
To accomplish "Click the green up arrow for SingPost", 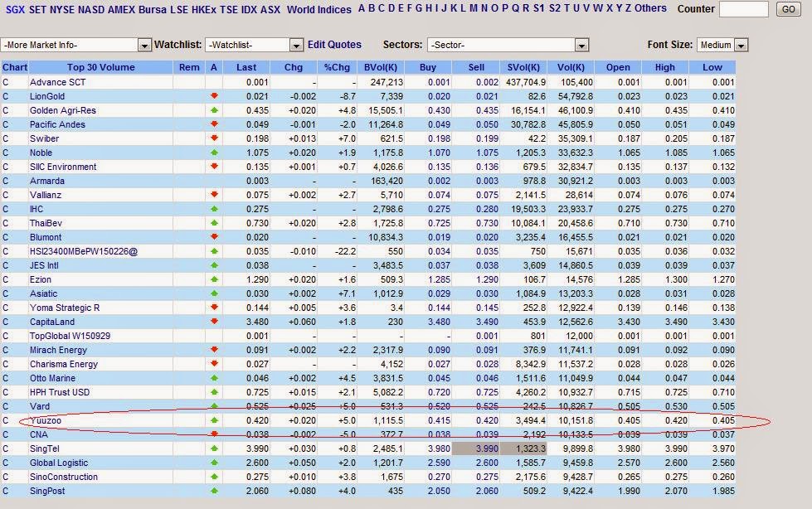I will pyautogui.click(x=214, y=491).
